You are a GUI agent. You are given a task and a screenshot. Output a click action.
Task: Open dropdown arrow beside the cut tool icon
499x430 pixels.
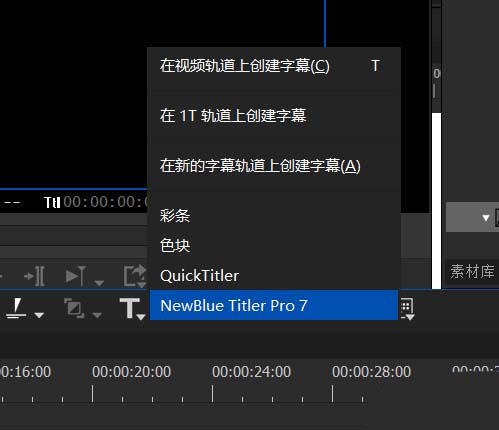[39, 315]
